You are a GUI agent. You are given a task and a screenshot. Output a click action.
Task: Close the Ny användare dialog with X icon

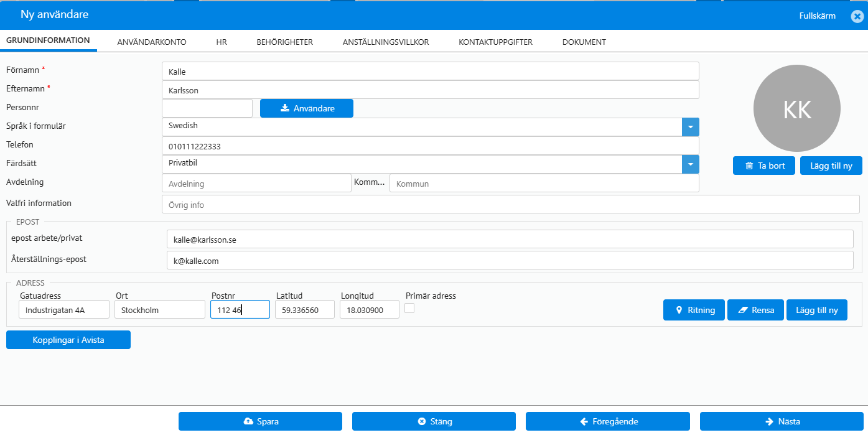point(857,16)
